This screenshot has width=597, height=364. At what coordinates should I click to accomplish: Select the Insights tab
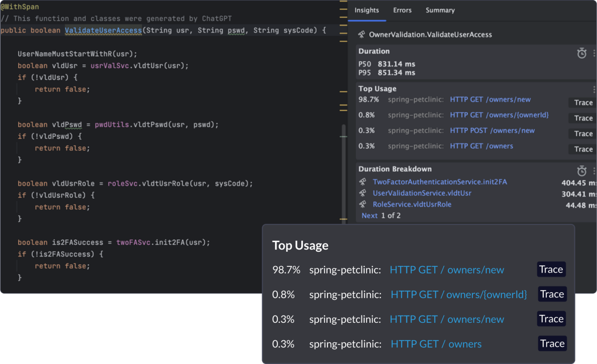tap(367, 10)
